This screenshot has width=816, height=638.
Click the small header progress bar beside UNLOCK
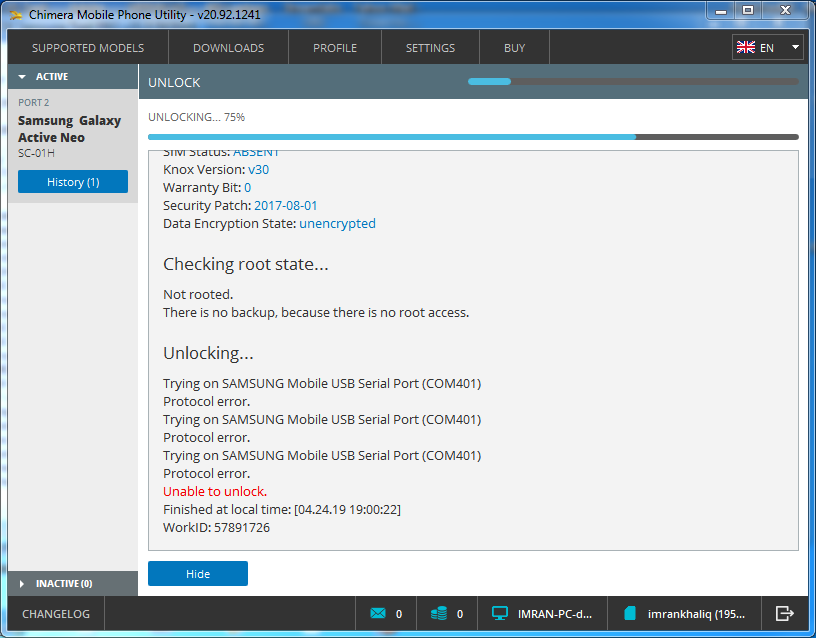point(633,81)
